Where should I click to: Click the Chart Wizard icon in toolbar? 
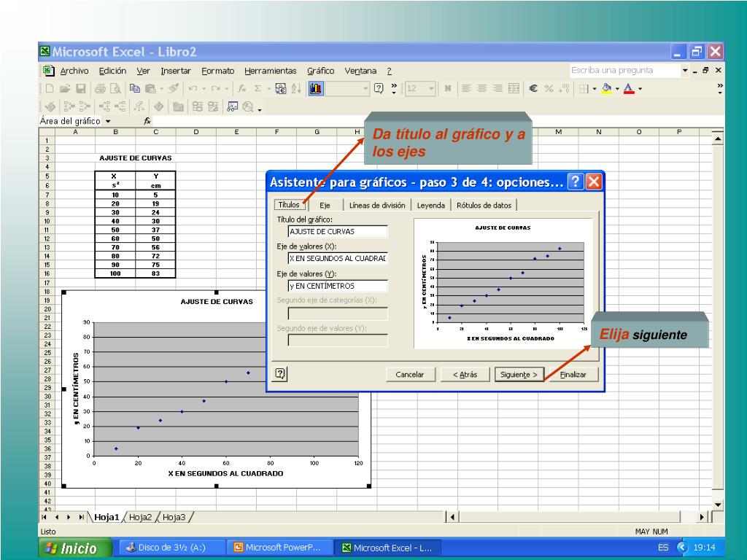pyautogui.click(x=315, y=88)
